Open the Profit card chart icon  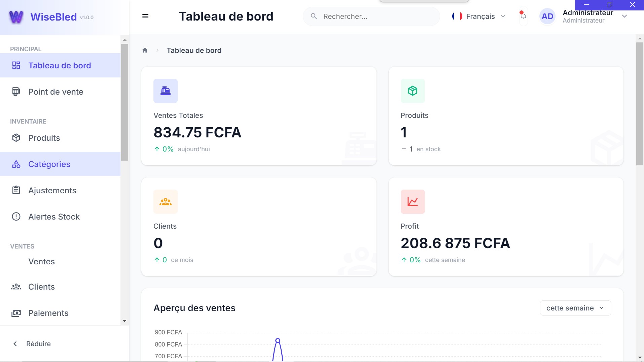coord(413,201)
